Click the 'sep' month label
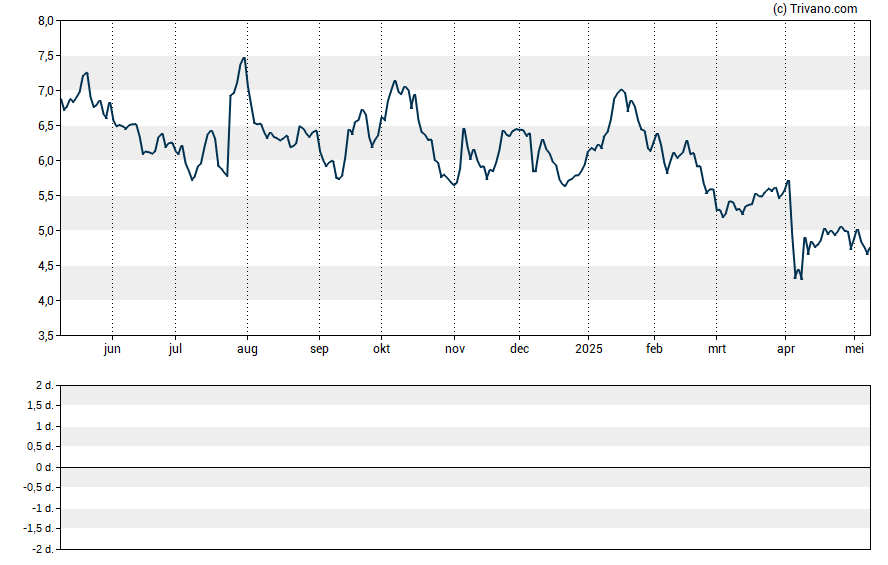This screenshot has height=565, width=888. 319,349
